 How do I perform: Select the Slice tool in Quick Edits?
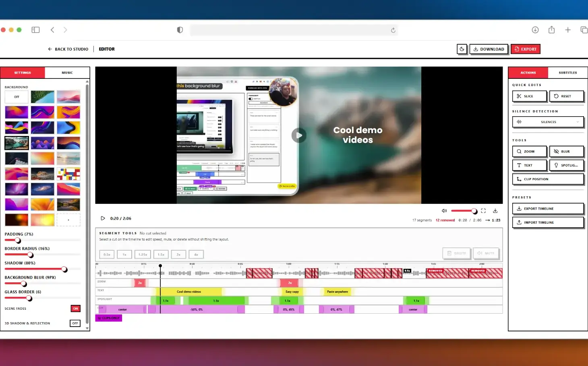[x=529, y=96]
